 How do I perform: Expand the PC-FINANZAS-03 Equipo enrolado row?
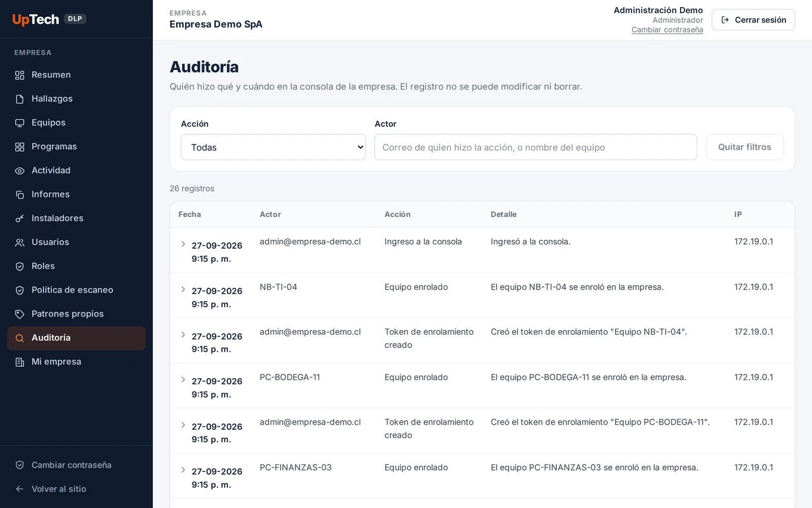point(183,470)
